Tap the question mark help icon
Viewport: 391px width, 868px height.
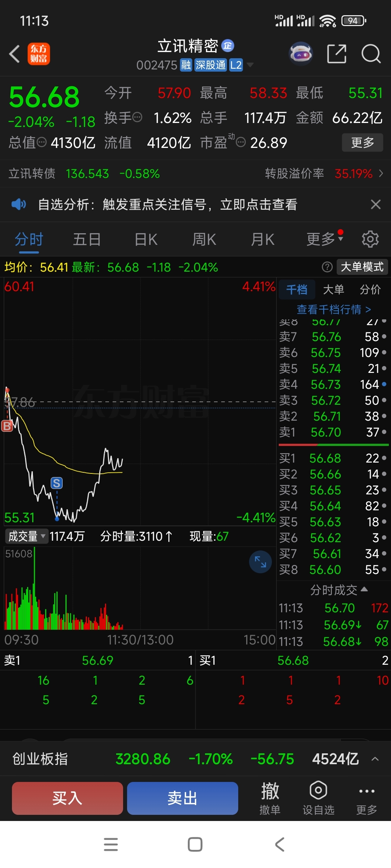pos(327,267)
